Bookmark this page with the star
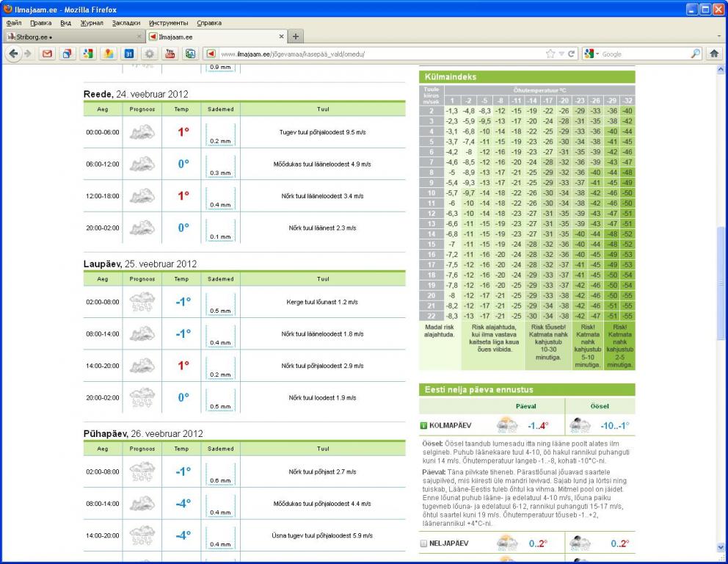 tap(550, 54)
